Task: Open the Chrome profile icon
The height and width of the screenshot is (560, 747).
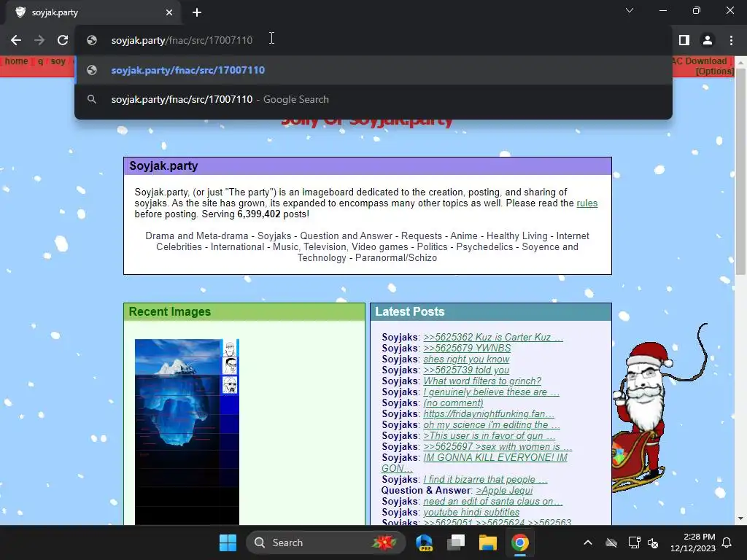Action: [708, 41]
